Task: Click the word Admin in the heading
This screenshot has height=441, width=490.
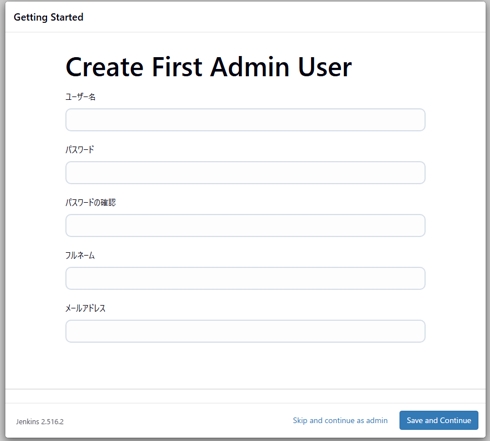Action: tap(250, 67)
